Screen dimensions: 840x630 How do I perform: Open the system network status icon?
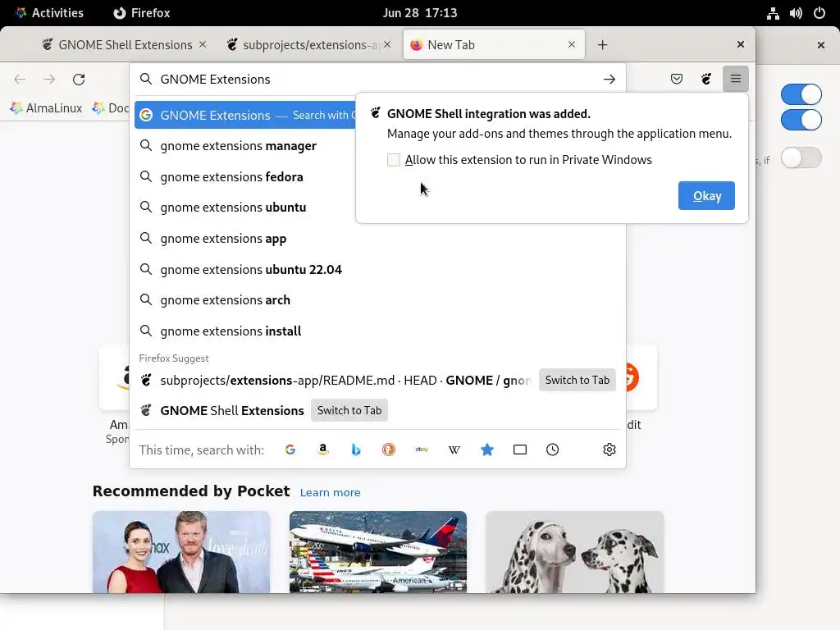tap(773, 13)
